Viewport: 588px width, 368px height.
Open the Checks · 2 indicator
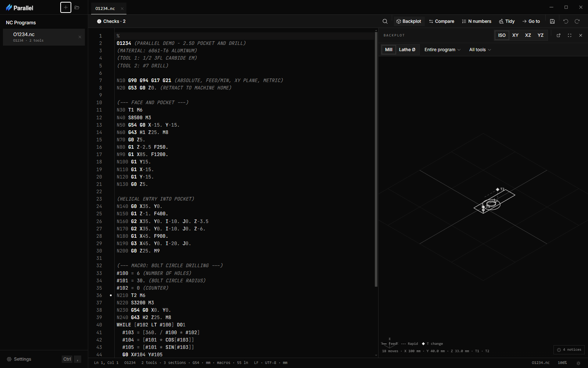coord(111,21)
